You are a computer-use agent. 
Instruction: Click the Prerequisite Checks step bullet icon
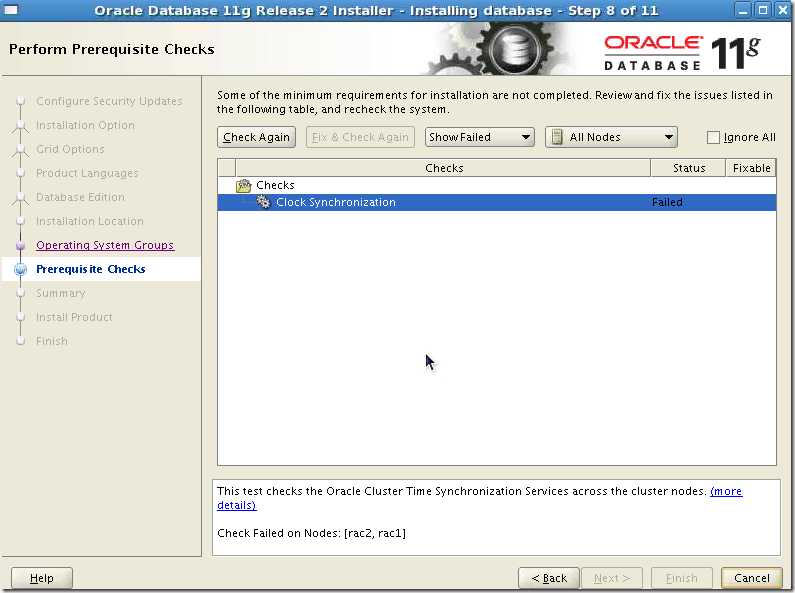20,269
